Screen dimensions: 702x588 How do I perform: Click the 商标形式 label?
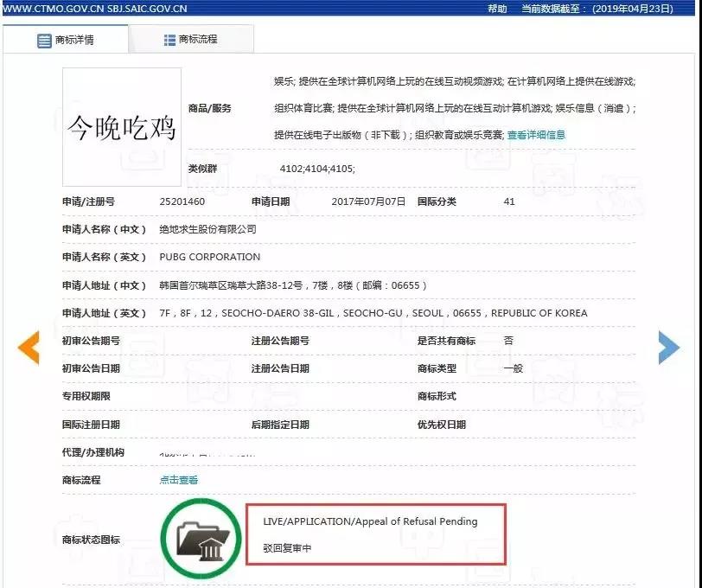pyautogui.click(x=437, y=396)
